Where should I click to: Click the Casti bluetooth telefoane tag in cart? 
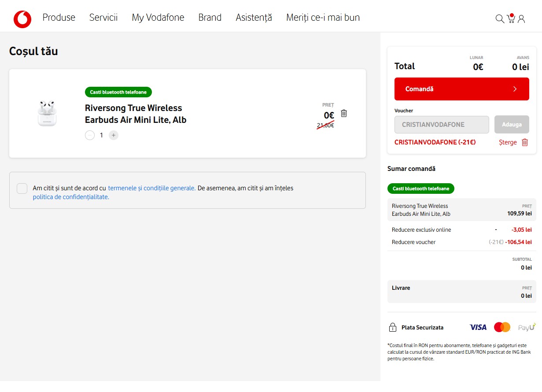pyautogui.click(x=118, y=92)
